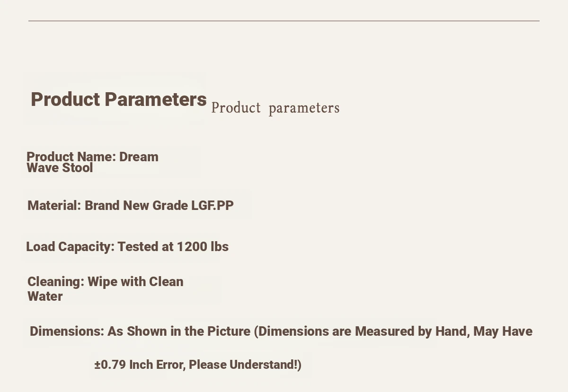Image resolution: width=568 pixels, height=392 pixels.
Task: Select the Dimensions: label text
Action: coord(67,331)
